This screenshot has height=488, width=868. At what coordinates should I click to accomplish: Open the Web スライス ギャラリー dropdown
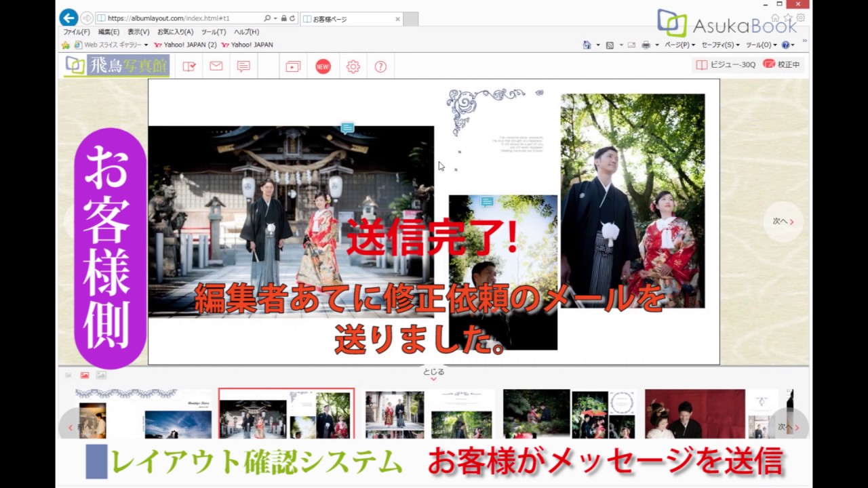(x=111, y=45)
